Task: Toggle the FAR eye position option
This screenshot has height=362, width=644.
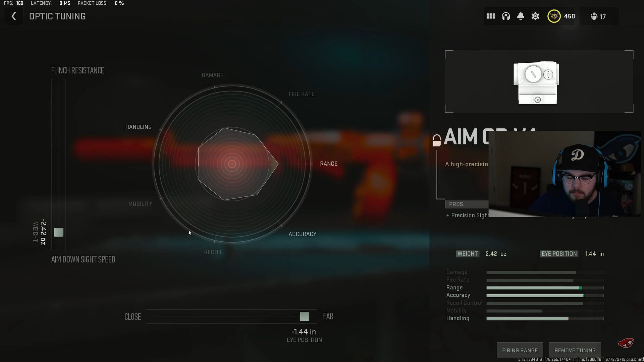Action: click(x=328, y=316)
